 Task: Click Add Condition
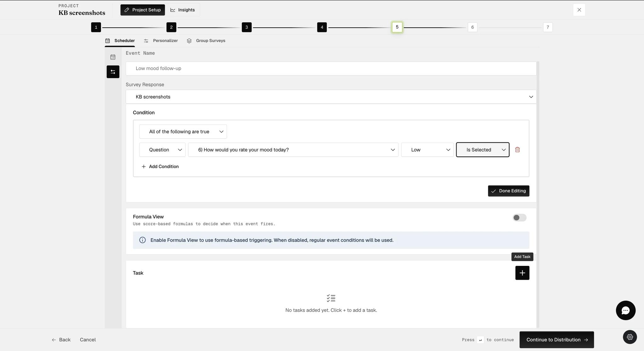click(160, 167)
